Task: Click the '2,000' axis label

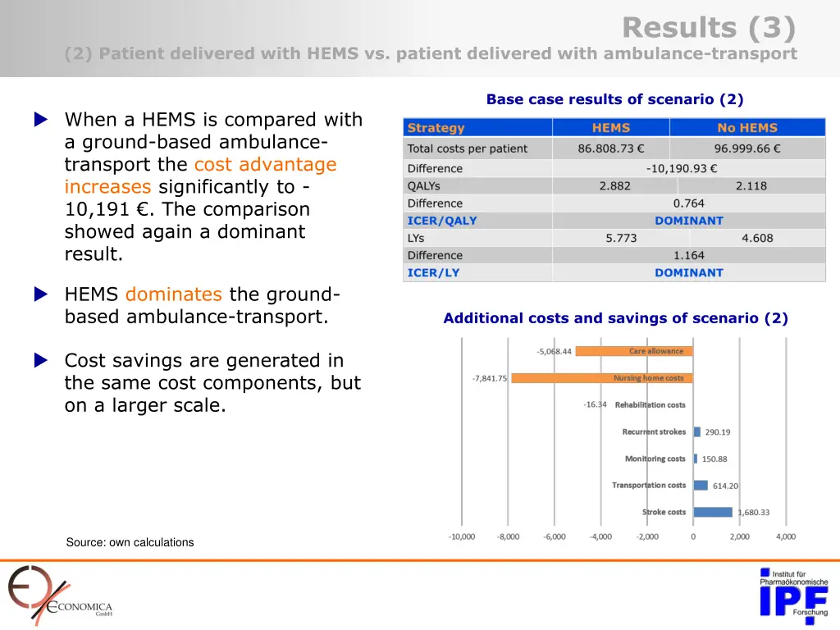Action: [x=739, y=536]
